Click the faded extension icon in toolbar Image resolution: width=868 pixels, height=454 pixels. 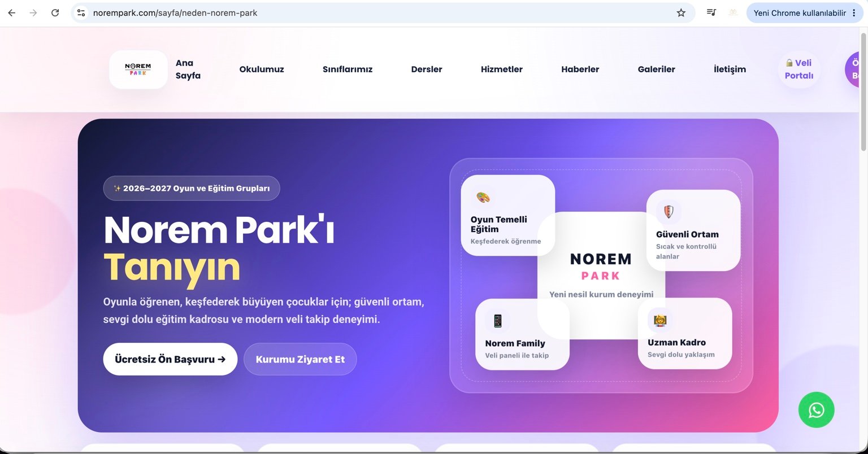(733, 12)
